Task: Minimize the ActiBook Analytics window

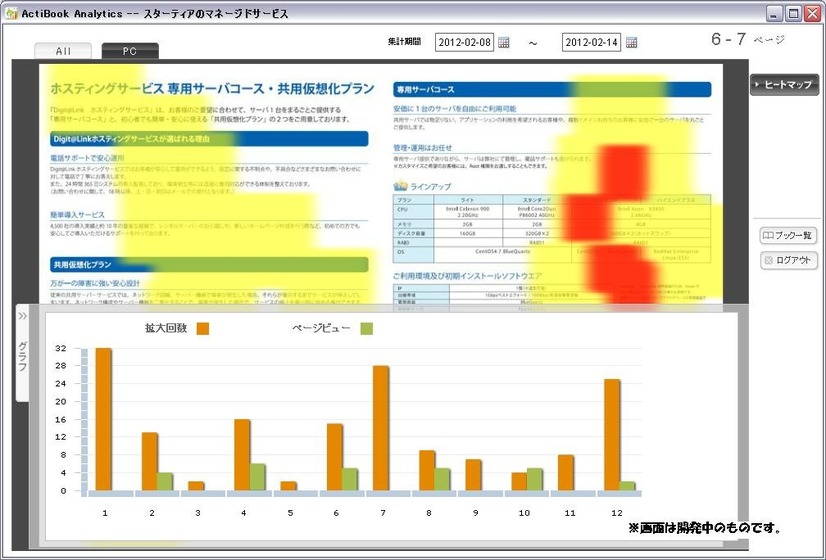Action: [x=774, y=13]
